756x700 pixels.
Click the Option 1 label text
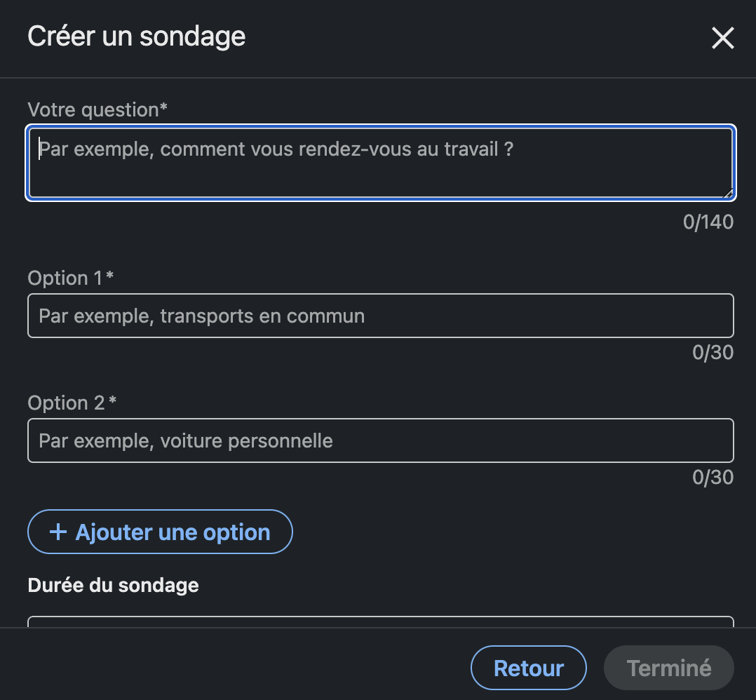tap(65, 278)
